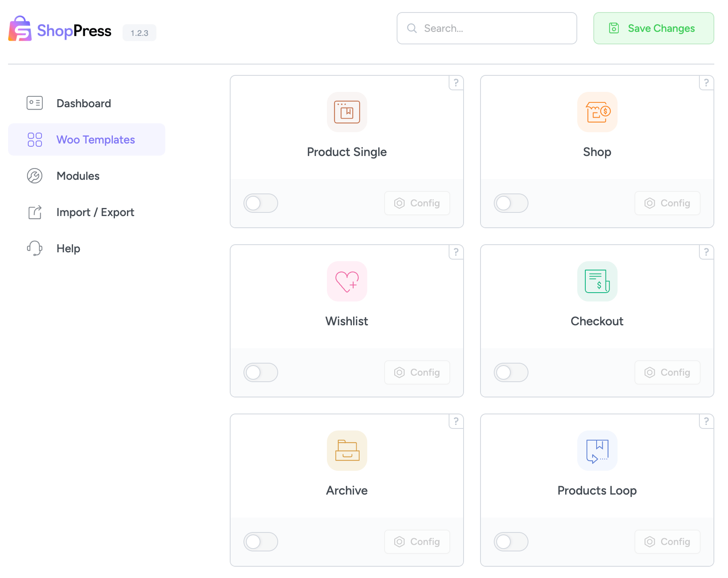
Task: Click the Search input field
Action: pyautogui.click(x=487, y=28)
